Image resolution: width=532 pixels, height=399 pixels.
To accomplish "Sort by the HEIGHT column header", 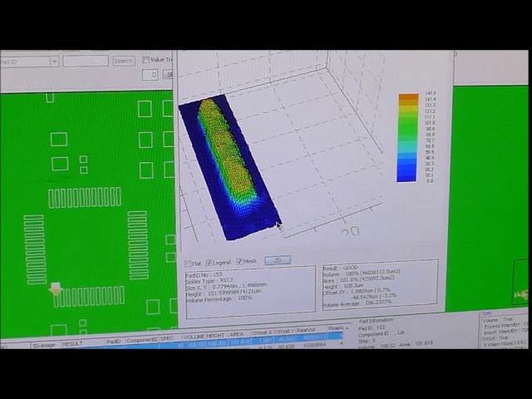I will click(x=215, y=336).
